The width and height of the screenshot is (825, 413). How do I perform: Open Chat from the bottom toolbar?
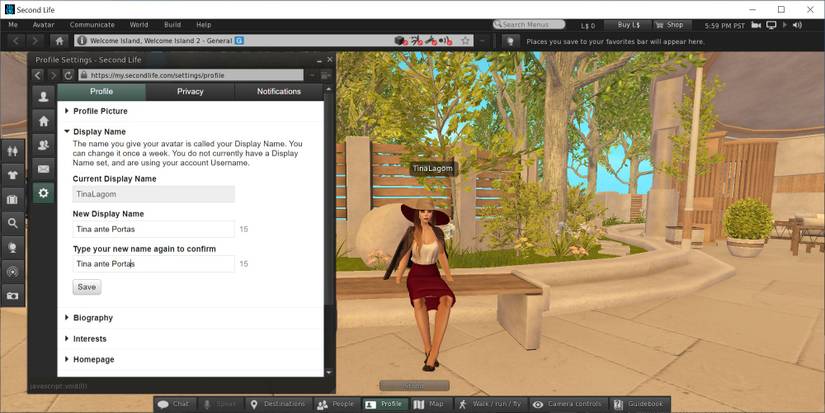click(x=175, y=404)
